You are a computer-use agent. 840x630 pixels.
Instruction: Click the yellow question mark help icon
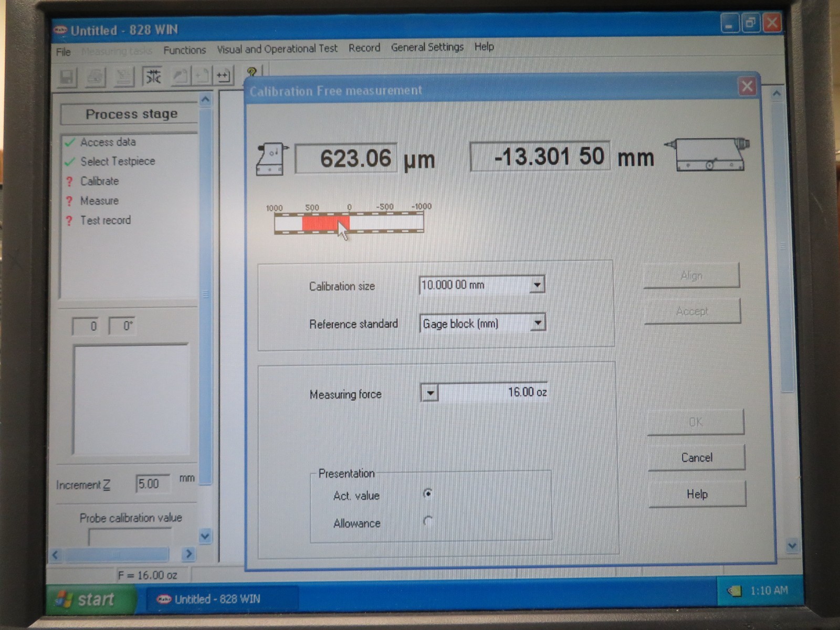coord(252,71)
